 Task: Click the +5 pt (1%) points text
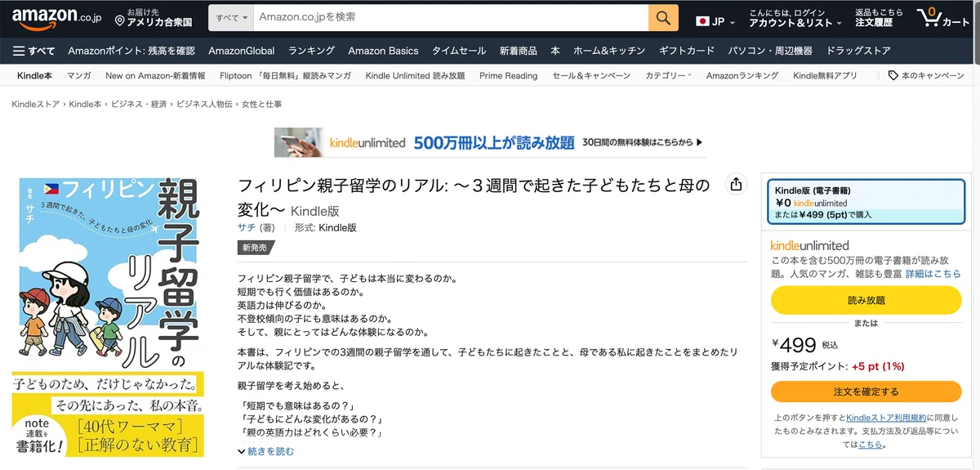click(x=878, y=367)
